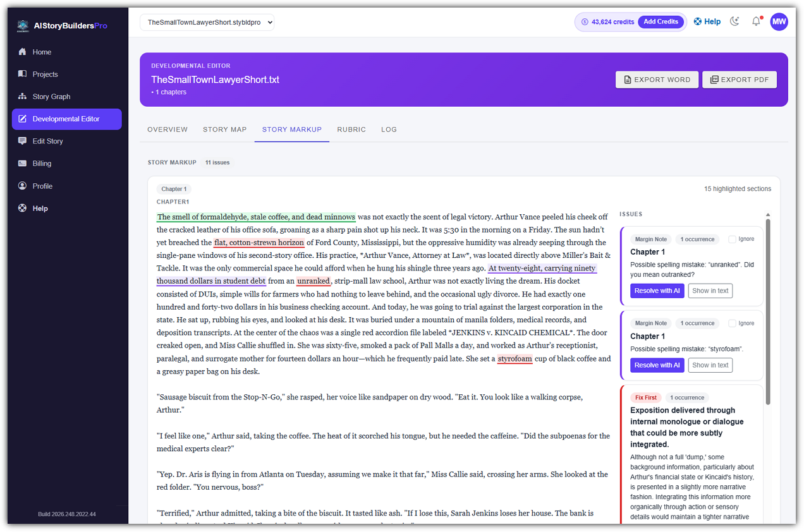Screen dimensions: 804x532
Task: Click the issues panel scroll-up arrow
Action: pos(768,215)
